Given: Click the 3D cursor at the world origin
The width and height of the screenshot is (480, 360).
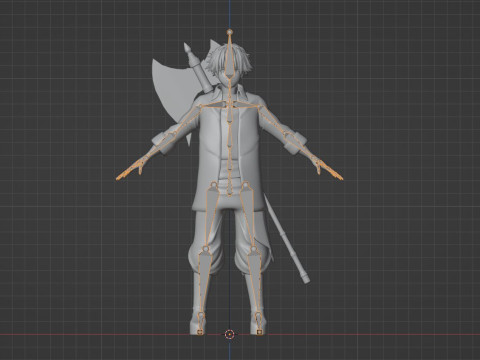Looking at the screenshot, I should 229,334.
